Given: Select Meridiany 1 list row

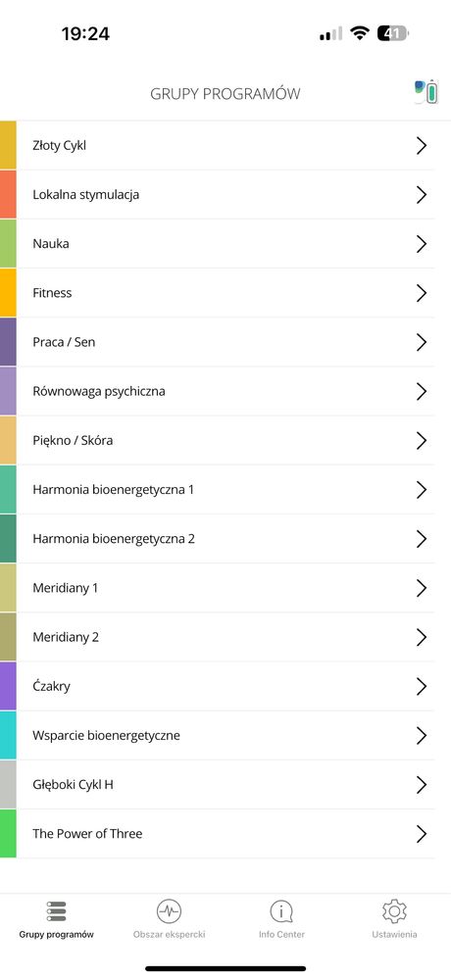Looking at the screenshot, I should pyautogui.click(x=225, y=588).
